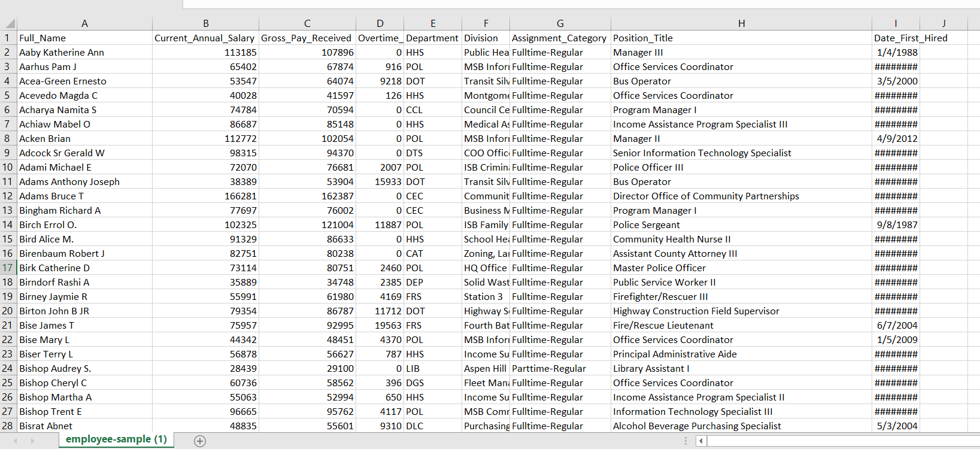Screen dimensions: 980x449
Task: Select Library Assistant I cell
Action: (x=741, y=368)
